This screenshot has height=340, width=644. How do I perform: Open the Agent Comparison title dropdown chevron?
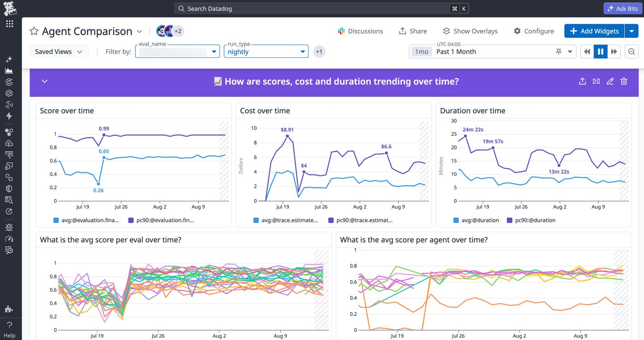pyautogui.click(x=139, y=31)
